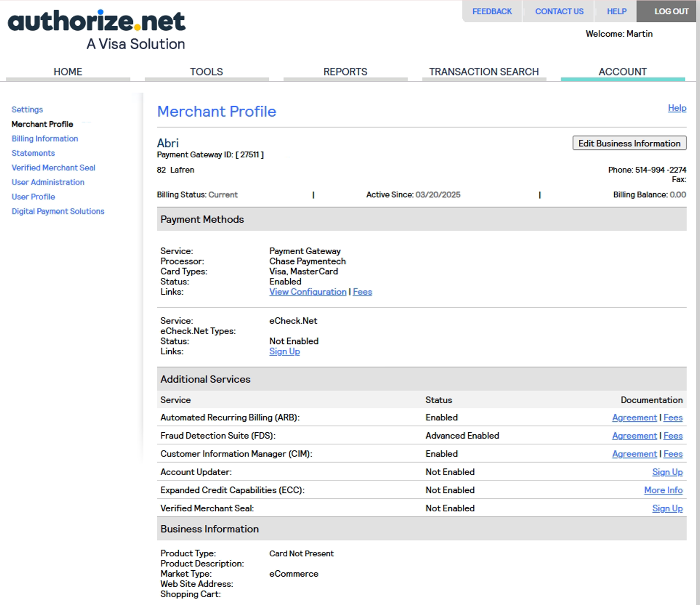This screenshot has width=700, height=605.
Task: Click CONTACT US in top bar
Action: 559,11
